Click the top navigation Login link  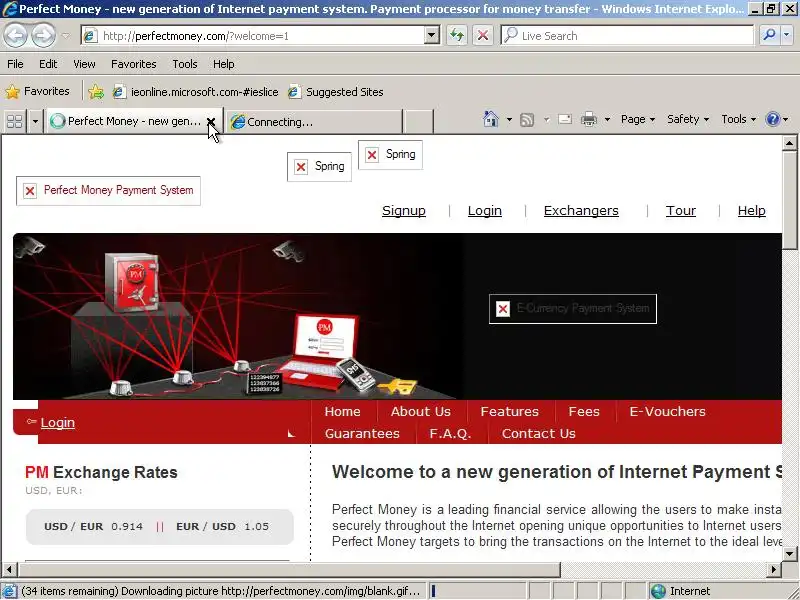coord(485,211)
